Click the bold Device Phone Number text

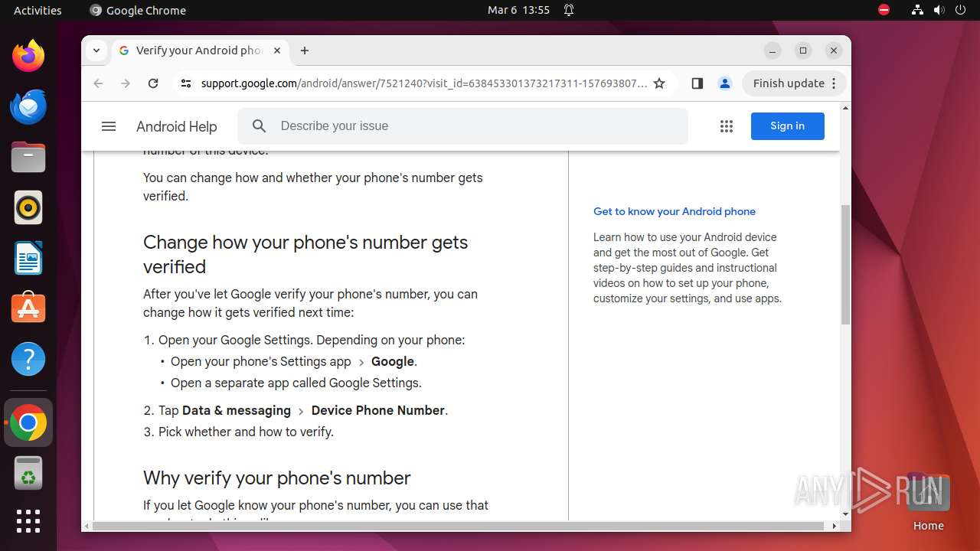(378, 411)
